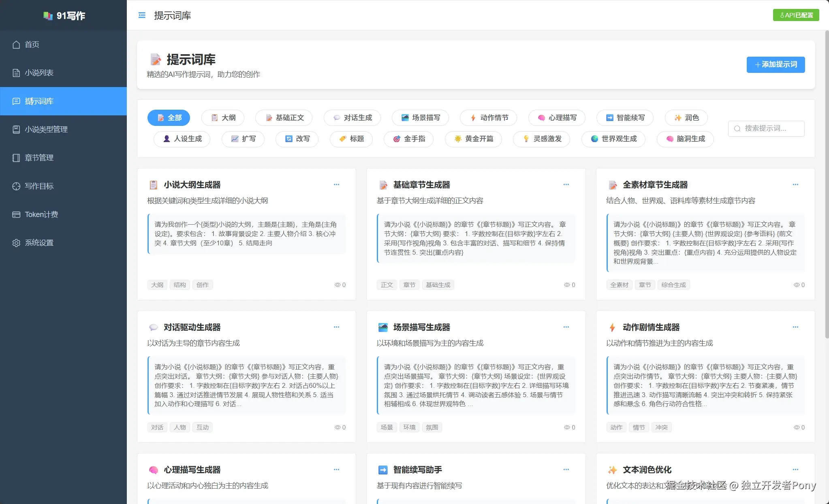Open the 写作目标 target icon
Image resolution: width=829 pixels, height=504 pixels.
[16, 186]
